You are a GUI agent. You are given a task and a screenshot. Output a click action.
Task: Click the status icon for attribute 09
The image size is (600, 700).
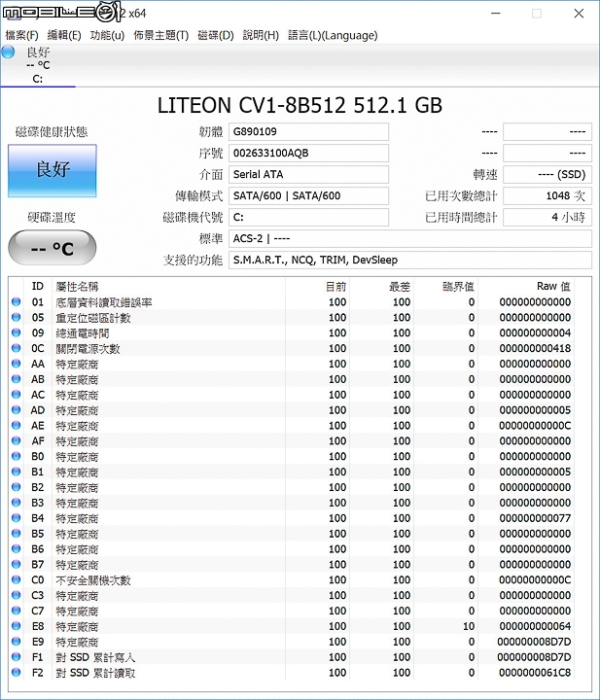pos(17,332)
